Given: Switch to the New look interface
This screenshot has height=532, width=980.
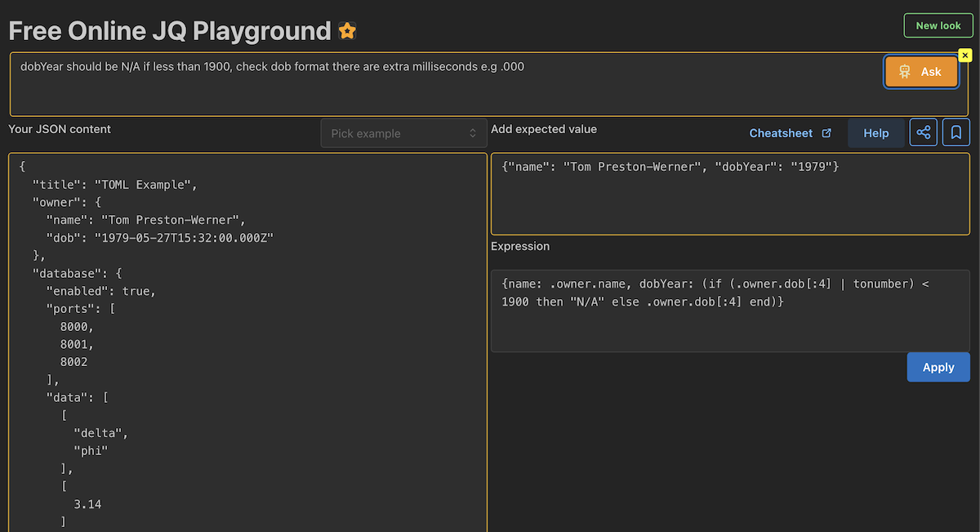Looking at the screenshot, I should pos(938,25).
